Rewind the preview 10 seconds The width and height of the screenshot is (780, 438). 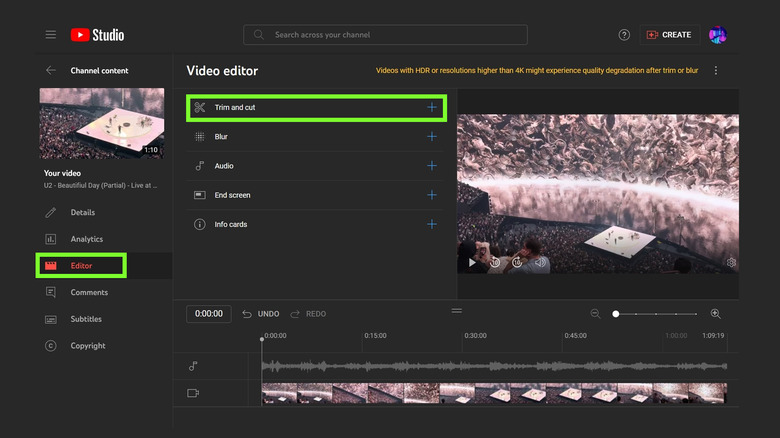tap(495, 262)
